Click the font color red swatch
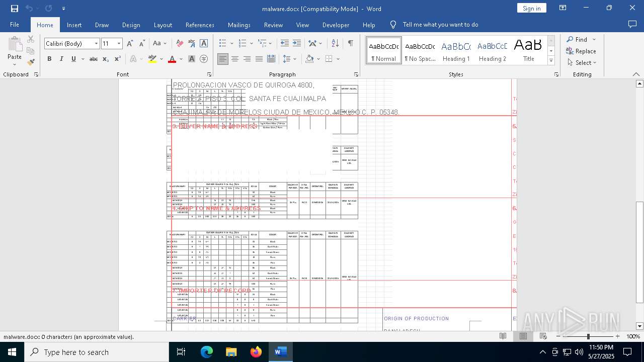 pyautogui.click(x=172, y=59)
